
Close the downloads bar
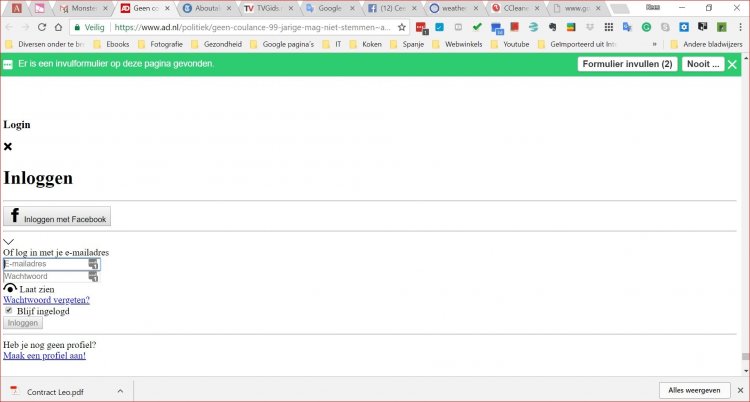tap(740, 391)
